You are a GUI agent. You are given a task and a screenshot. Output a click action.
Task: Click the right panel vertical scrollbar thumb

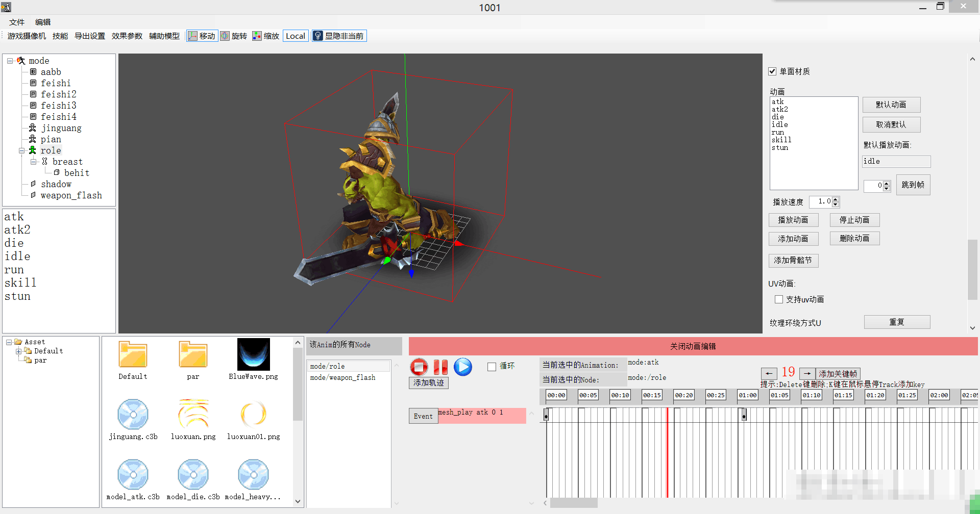click(x=972, y=269)
